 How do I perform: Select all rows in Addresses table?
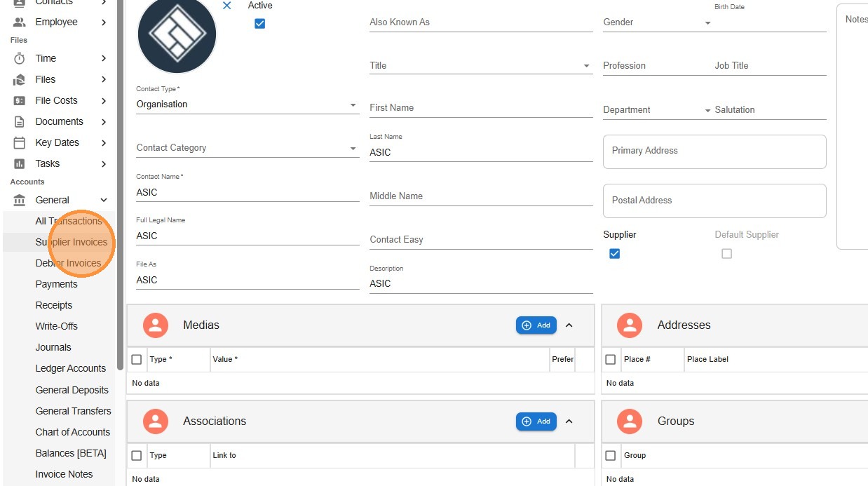point(611,359)
